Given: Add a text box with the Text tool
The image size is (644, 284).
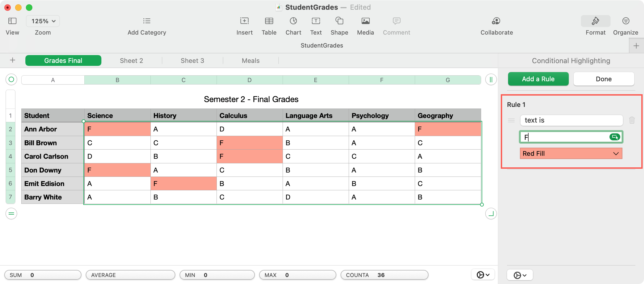Looking at the screenshot, I should tap(316, 26).
